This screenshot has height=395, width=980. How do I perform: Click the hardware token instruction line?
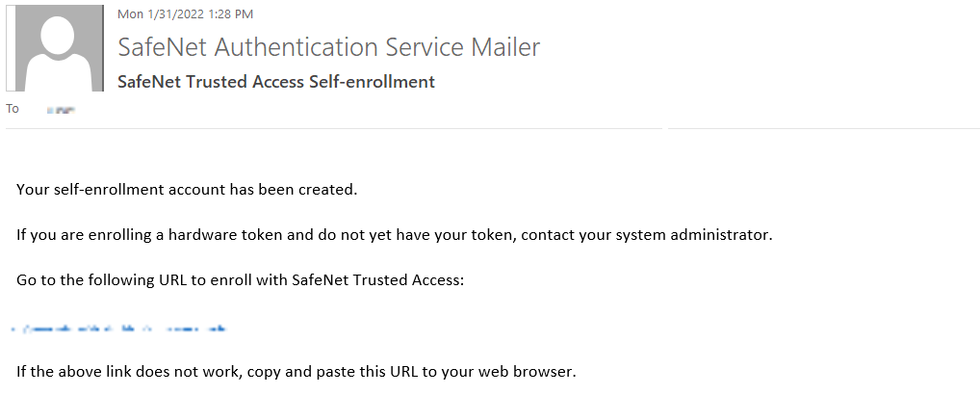[x=394, y=234]
